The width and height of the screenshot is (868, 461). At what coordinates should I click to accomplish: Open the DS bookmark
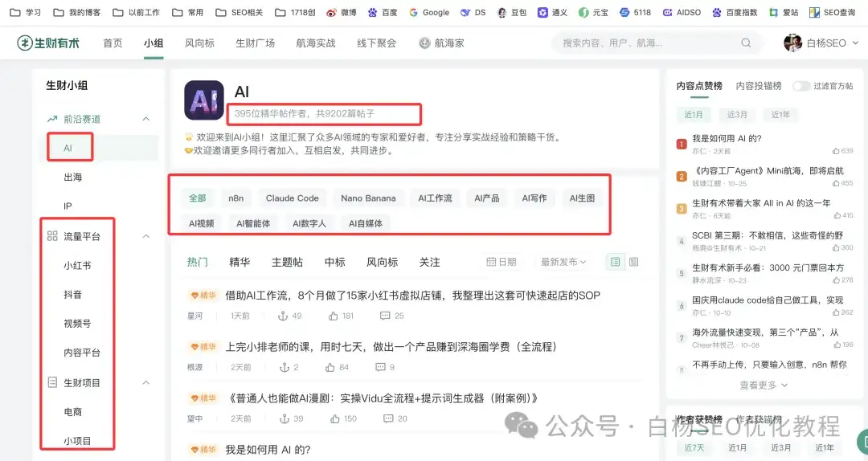(x=473, y=12)
